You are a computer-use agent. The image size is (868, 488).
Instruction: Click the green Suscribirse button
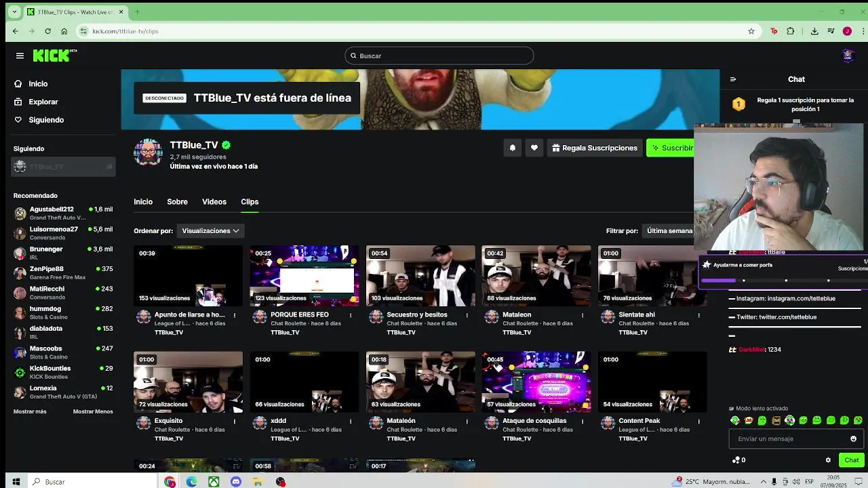[x=671, y=148]
